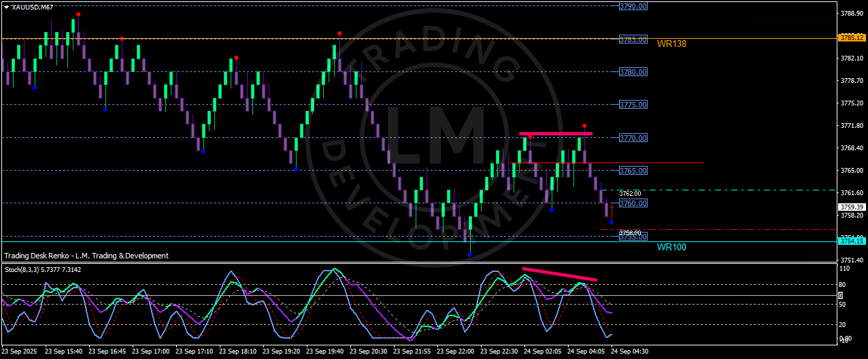868x359 pixels.
Task: Click the 23 Sep 22:30 time label
Action: [x=499, y=352]
